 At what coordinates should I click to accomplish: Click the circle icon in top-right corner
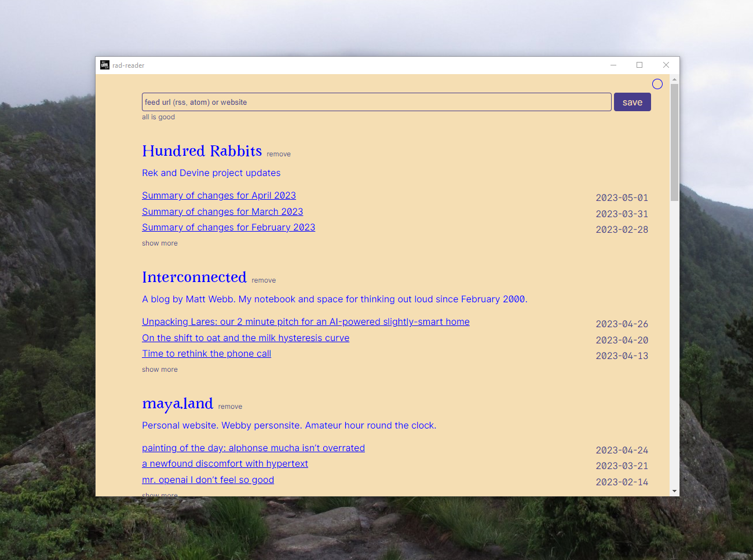657,84
